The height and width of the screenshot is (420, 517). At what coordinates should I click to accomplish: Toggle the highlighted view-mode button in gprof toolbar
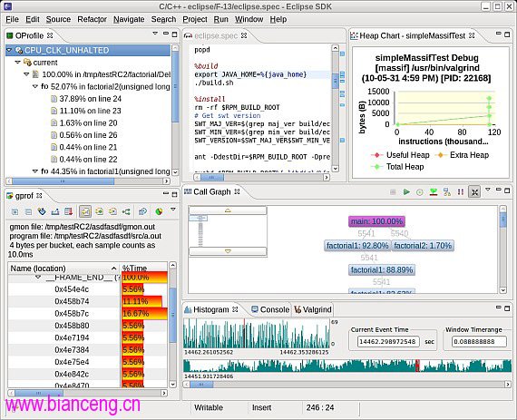85,211
